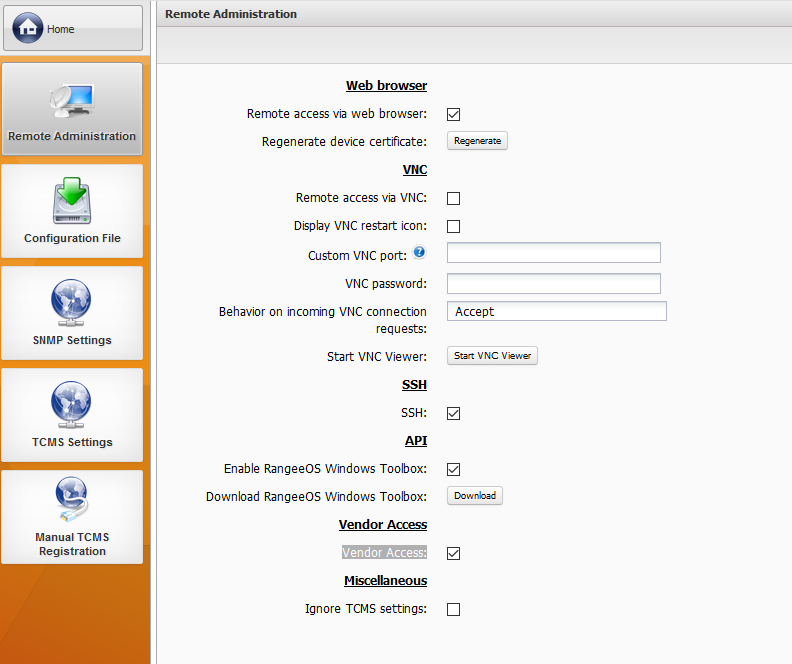
Task: Download the RangeeOS Windows Toolbox
Action: [x=475, y=496]
